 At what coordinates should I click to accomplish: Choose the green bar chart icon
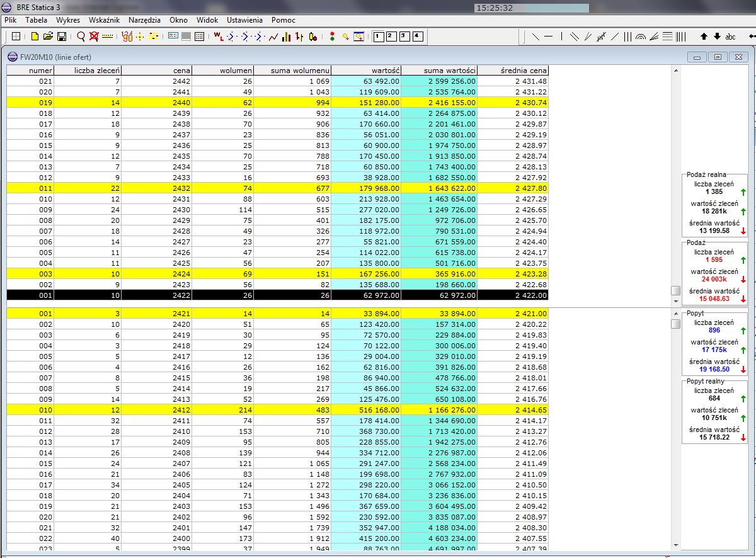287,37
